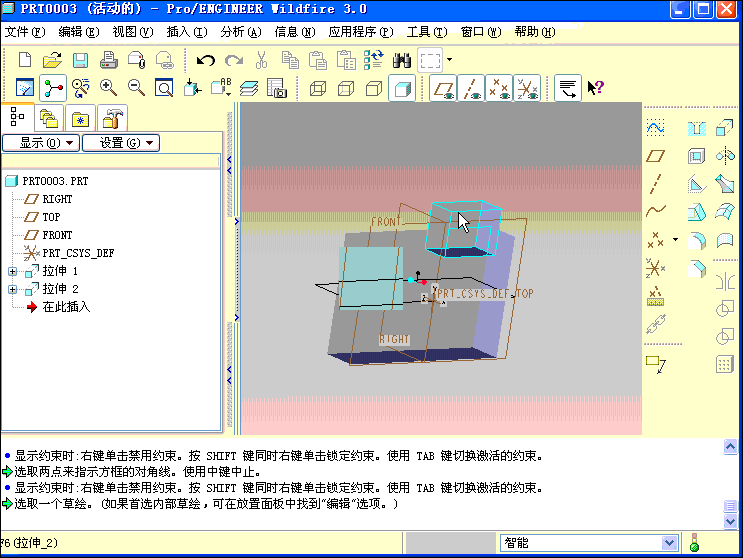Click the context help arrow icon
Image resolution: width=743 pixels, height=558 pixels.
[596, 88]
